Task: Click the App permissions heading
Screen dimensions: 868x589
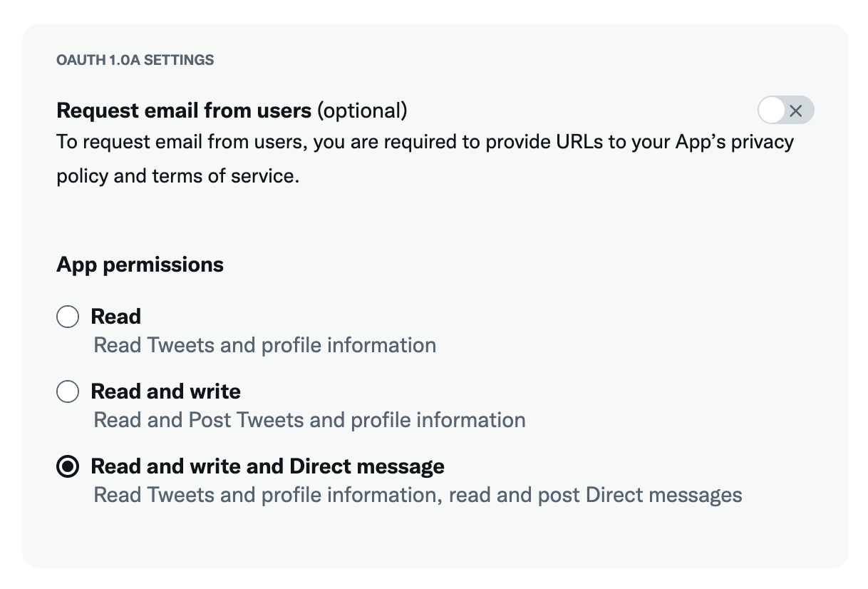Action: pyautogui.click(x=140, y=265)
